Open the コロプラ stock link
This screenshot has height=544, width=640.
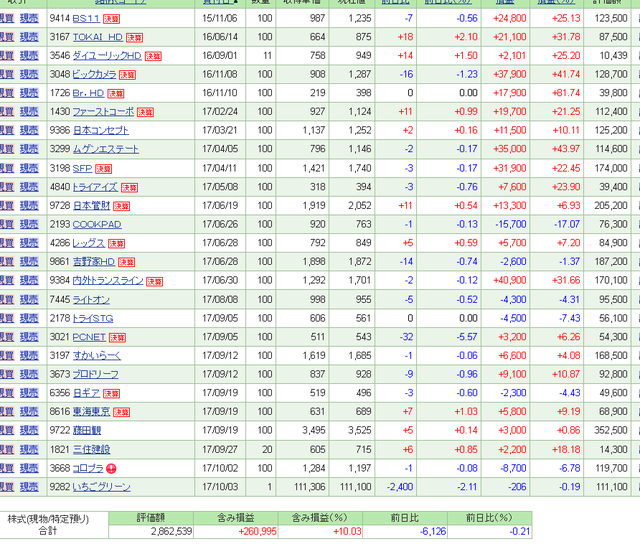click(88, 469)
